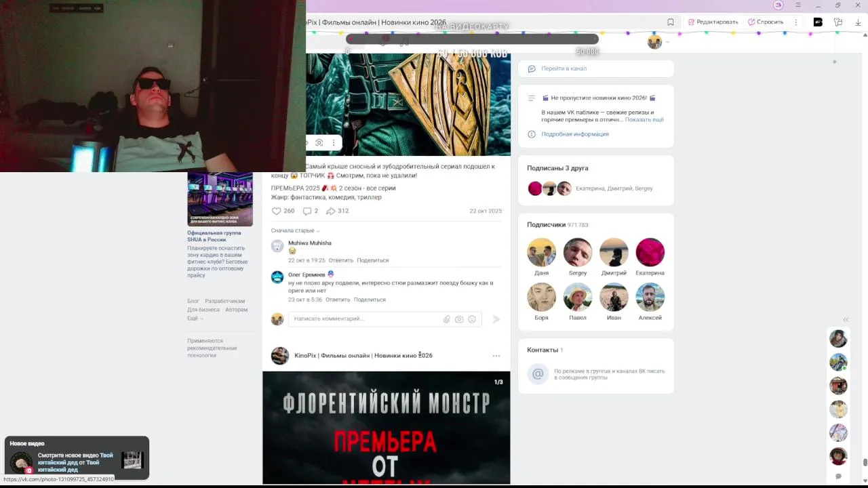Share Олег Еремеев's comment via Поделиться
Screen dimensions: 868x488
pyautogui.click(x=370, y=300)
